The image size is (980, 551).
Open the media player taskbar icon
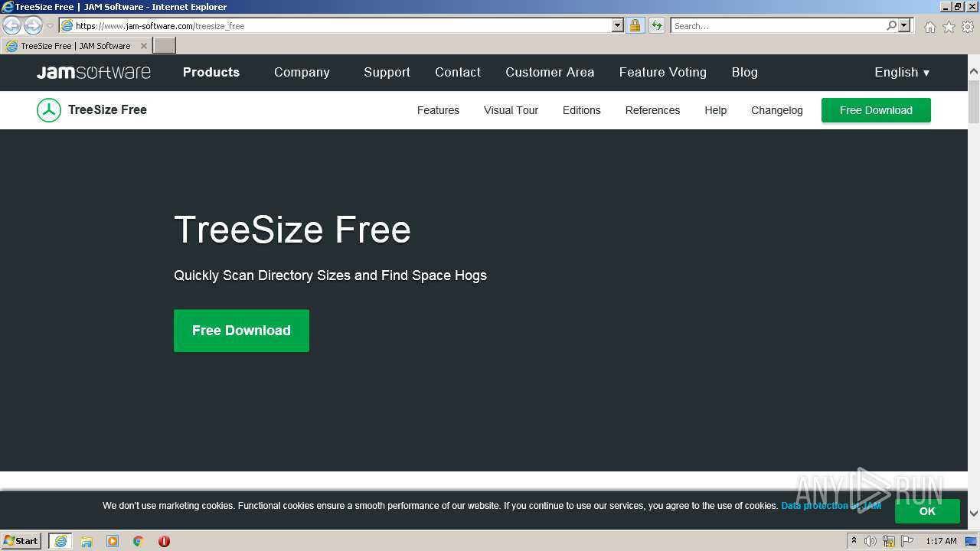click(x=113, y=541)
